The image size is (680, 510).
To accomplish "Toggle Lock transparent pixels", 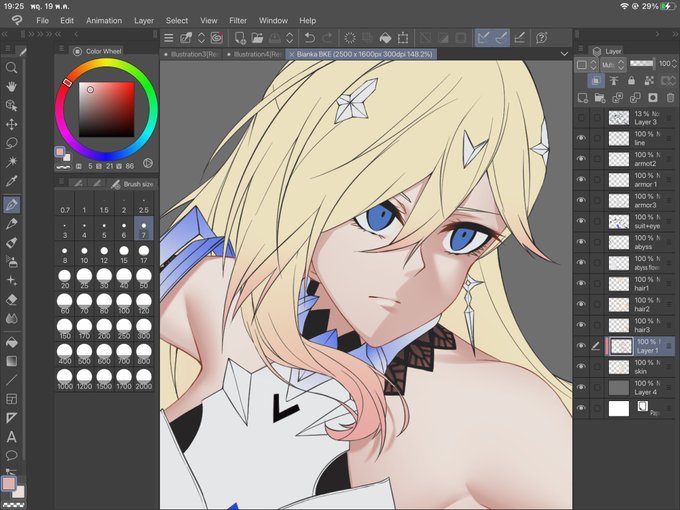I will tap(649, 81).
